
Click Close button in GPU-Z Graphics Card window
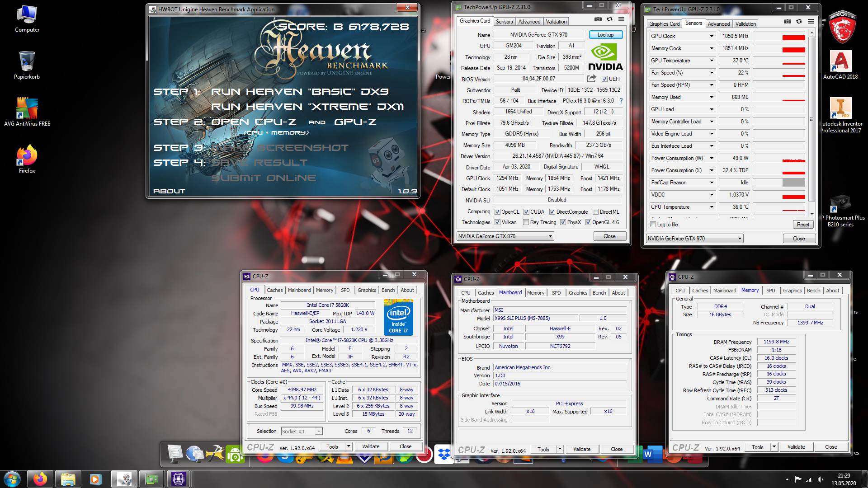tap(609, 236)
